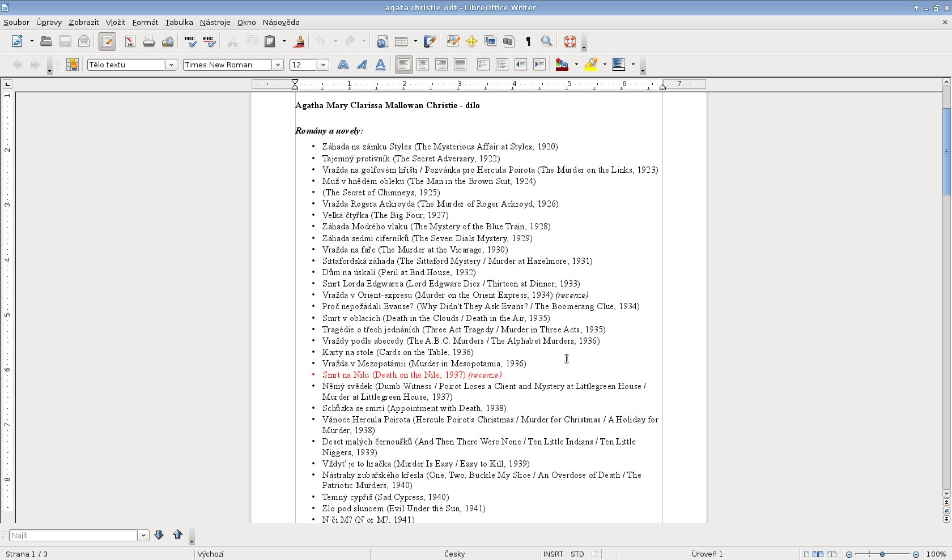This screenshot has height=560, width=952.
Task: Click the New document icon
Action: pyautogui.click(x=17, y=41)
